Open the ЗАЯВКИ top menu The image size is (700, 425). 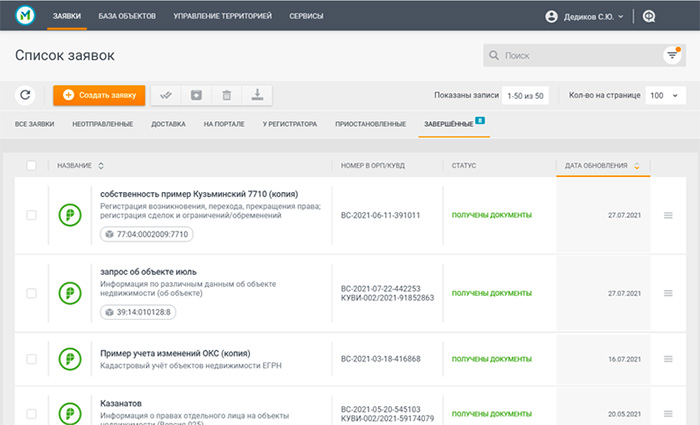[x=67, y=16]
